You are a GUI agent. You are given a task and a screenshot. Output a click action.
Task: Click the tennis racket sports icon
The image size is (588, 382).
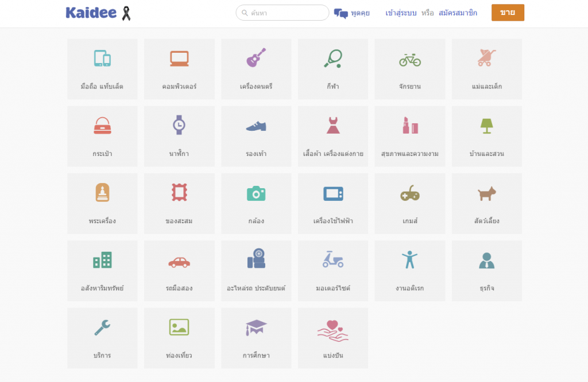click(x=333, y=59)
